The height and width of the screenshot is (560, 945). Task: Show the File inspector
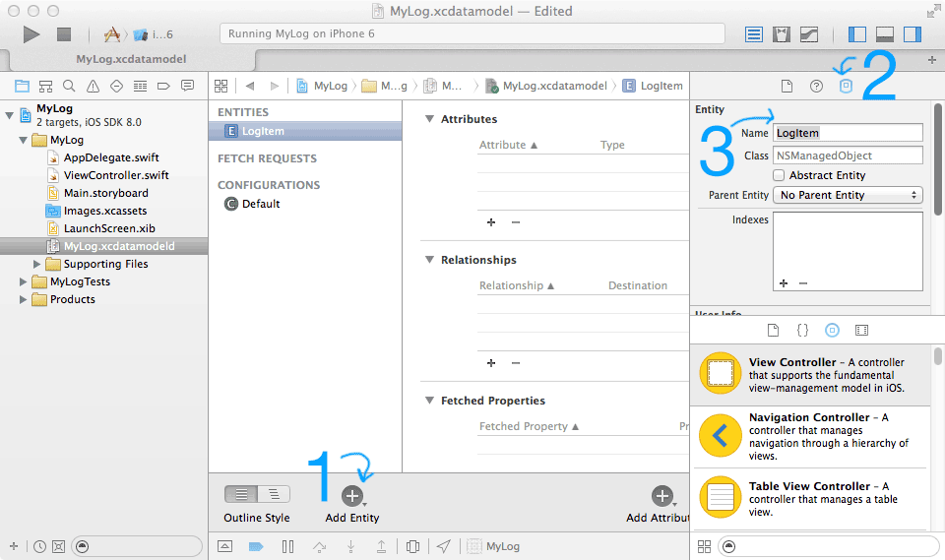[787, 87]
